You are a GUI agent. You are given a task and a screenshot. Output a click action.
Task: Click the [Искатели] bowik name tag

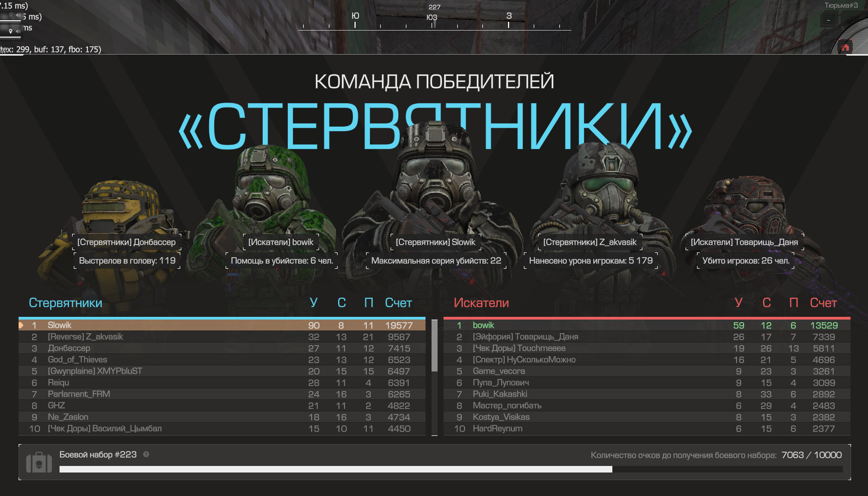pyautogui.click(x=281, y=242)
